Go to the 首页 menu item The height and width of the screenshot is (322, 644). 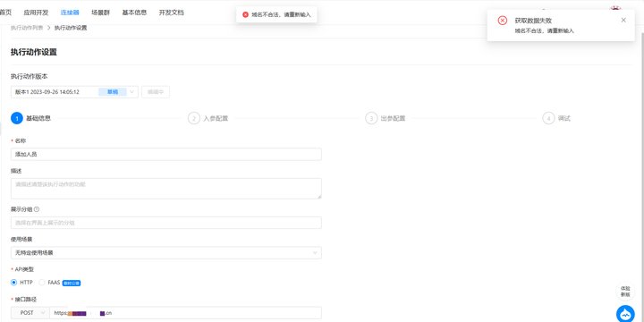point(5,13)
